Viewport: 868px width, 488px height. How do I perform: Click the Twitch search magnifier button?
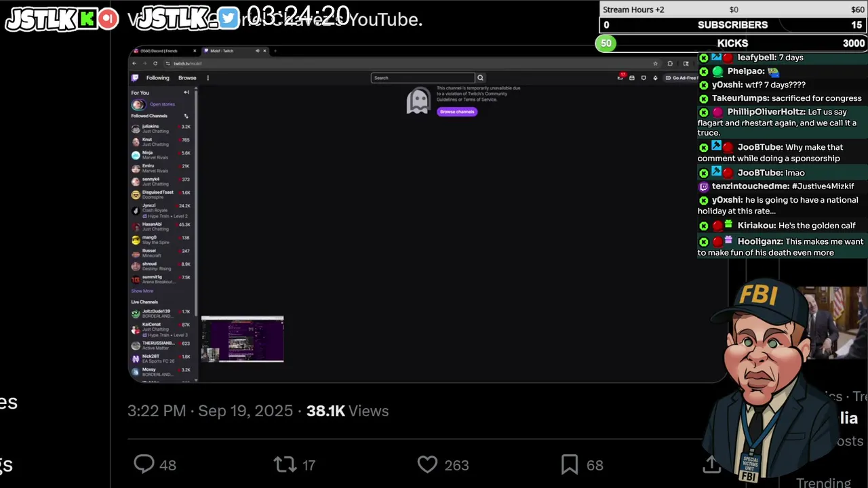[480, 78]
